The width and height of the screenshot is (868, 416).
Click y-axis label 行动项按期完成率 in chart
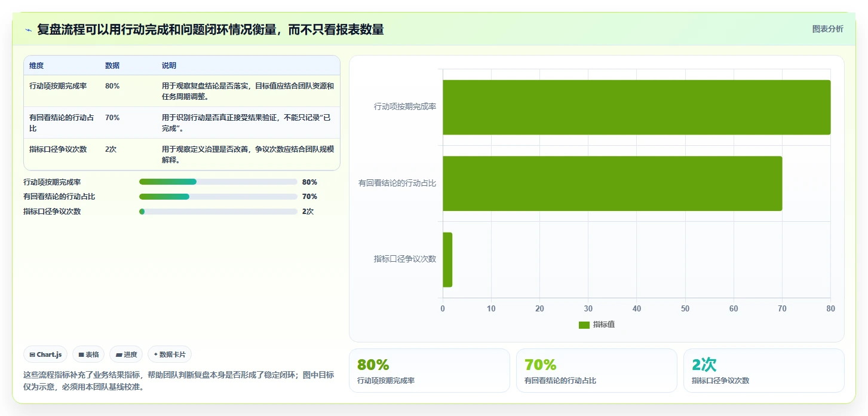coord(405,106)
